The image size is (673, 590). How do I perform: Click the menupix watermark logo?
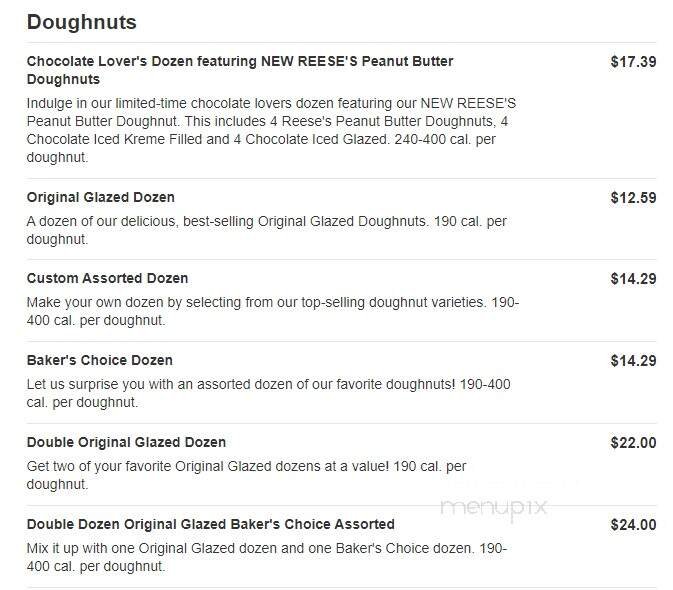pyautogui.click(x=494, y=506)
